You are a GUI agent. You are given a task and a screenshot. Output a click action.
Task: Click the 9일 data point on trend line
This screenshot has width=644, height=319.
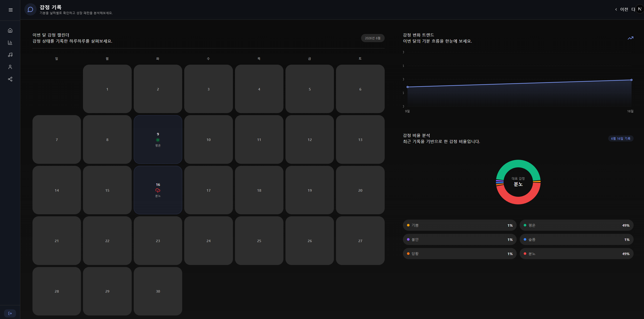tap(408, 87)
